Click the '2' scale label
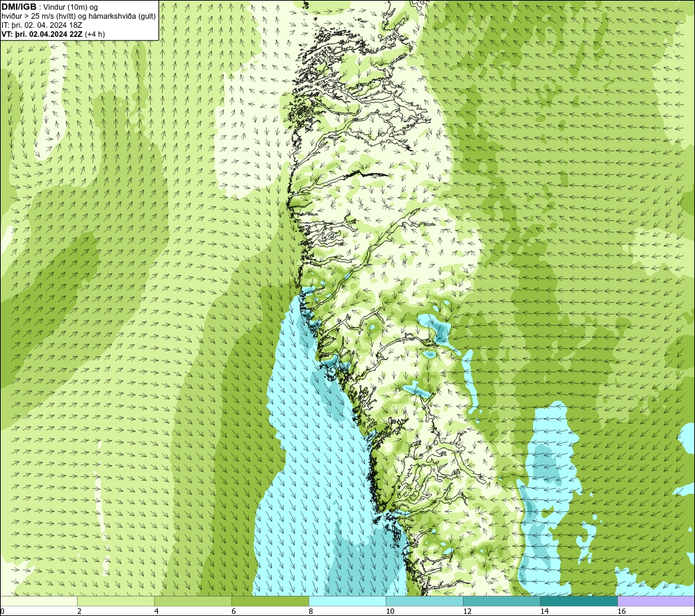Image resolution: width=695 pixels, height=616 pixels. pyautogui.click(x=79, y=611)
